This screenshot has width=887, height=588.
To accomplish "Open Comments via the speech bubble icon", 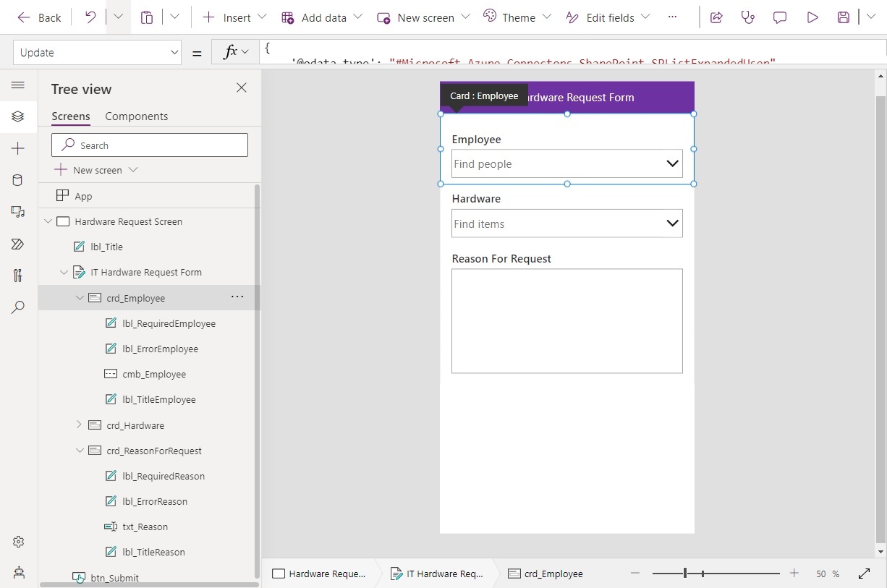I will click(x=779, y=17).
